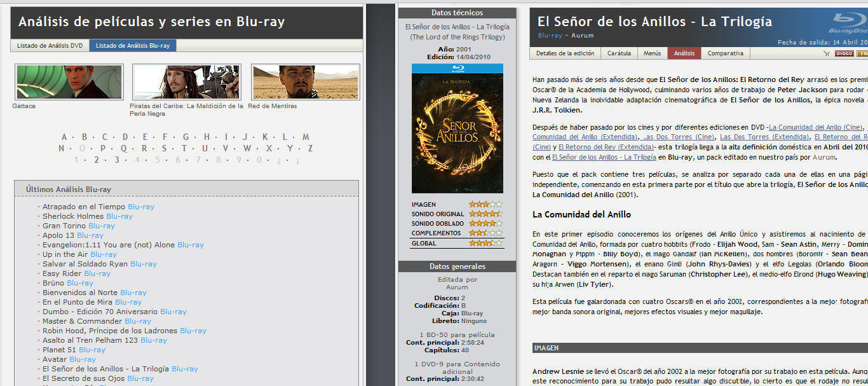Filter reviews by letter A
The image size is (868, 386).
[64, 137]
